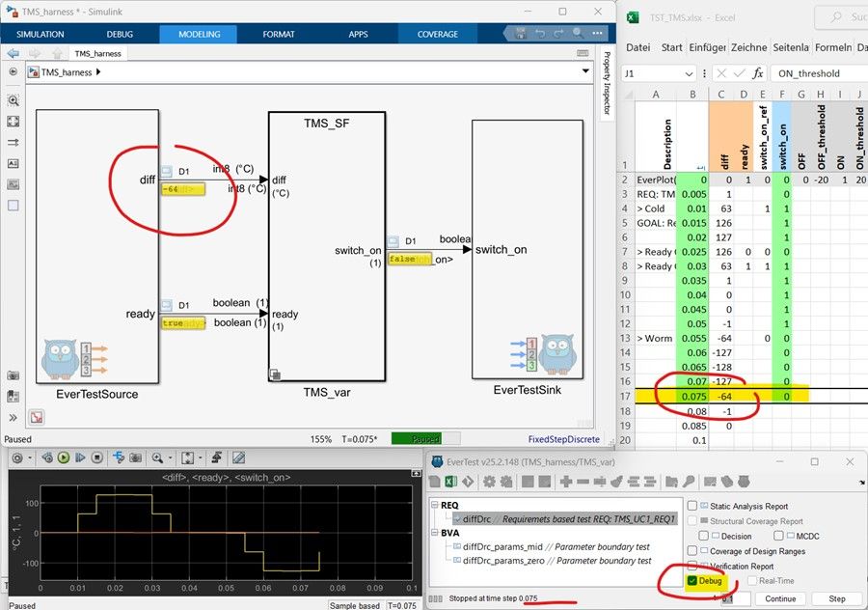
Task: Click the scope triggers icon
Action: pos(216,457)
